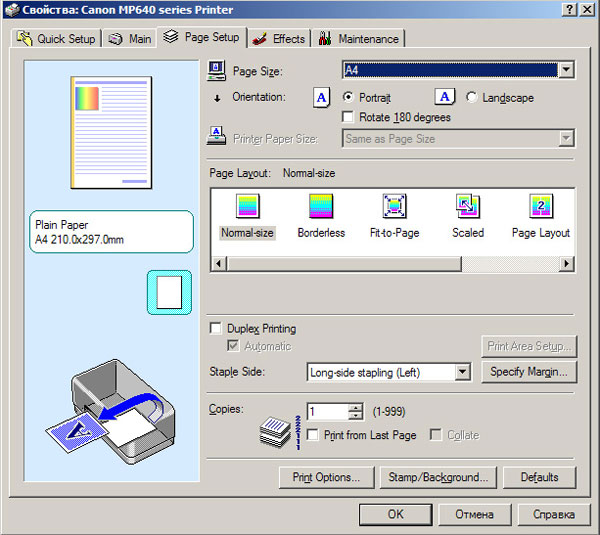Click the layout list left scroll arrow
The image size is (600, 535).
(219, 264)
